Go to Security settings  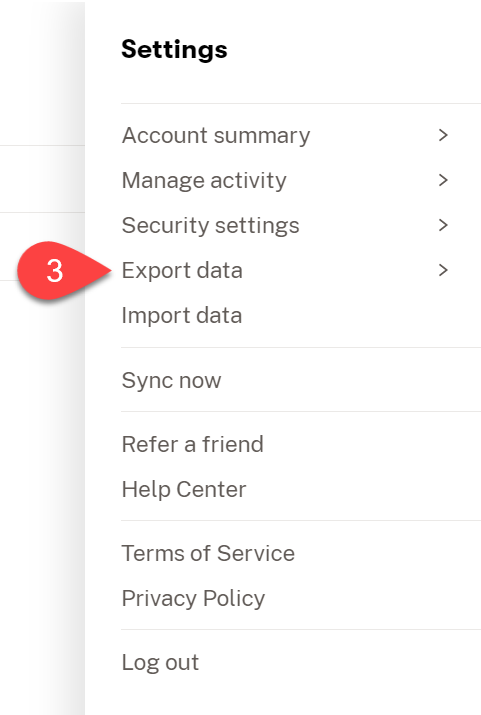point(211,225)
